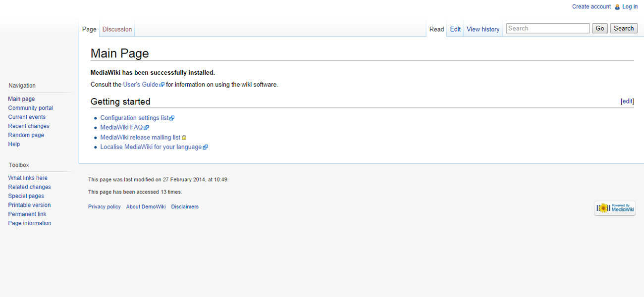
Task: View Recent changes
Action: click(29, 126)
